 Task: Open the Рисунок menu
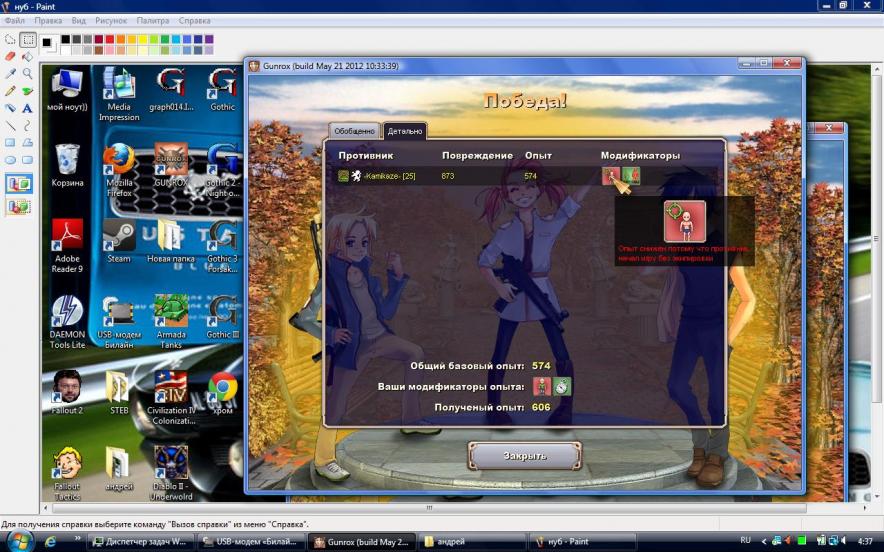coord(111,20)
